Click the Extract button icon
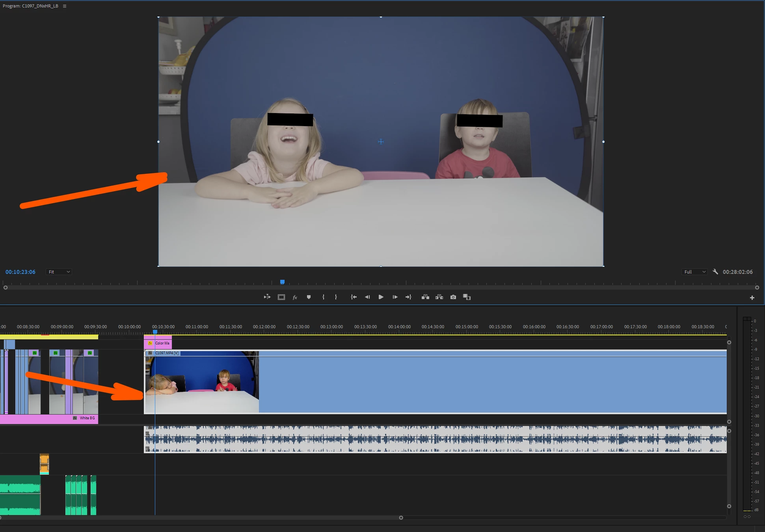The height and width of the screenshot is (532, 765). (x=439, y=297)
